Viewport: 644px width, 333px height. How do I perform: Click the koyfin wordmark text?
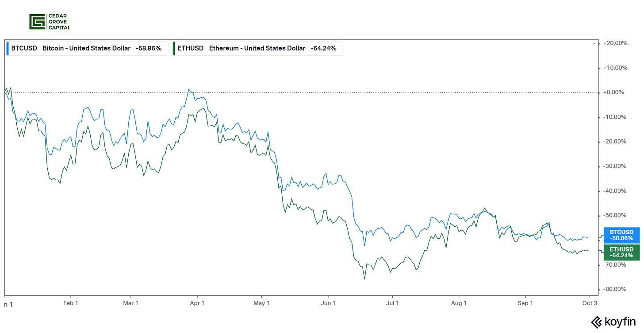621,322
